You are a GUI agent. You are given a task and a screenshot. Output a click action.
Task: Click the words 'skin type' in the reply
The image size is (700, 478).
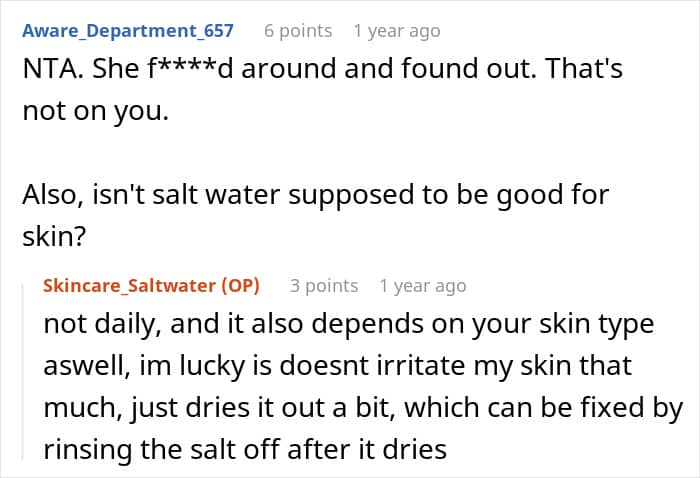coord(616,326)
